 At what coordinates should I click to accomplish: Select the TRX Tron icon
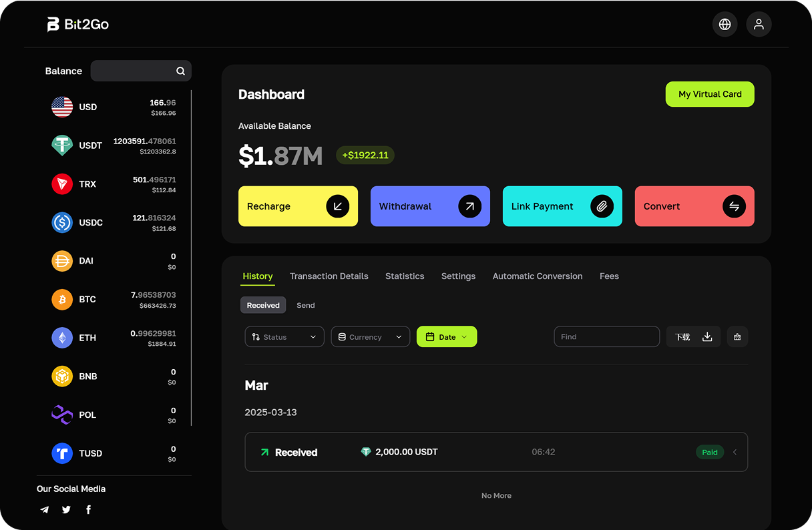pyautogui.click(x=62, y=184)
